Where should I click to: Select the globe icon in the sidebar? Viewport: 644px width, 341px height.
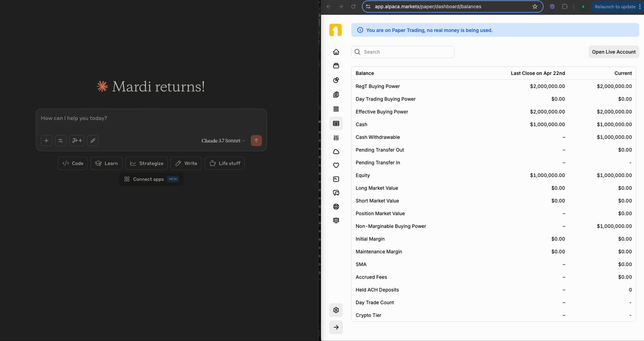pyautogui.click(x=336, y=206)
